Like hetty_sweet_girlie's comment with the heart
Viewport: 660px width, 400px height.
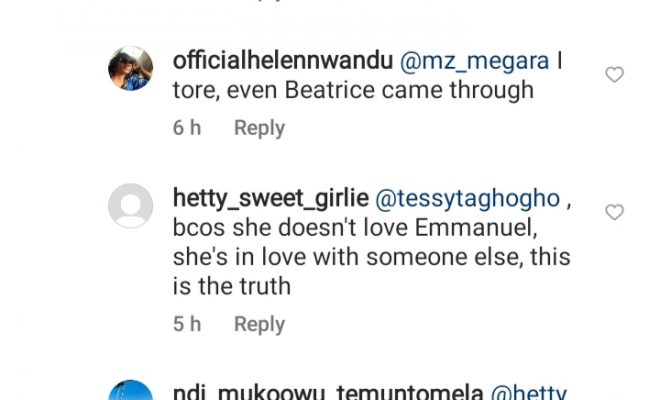[x=614, y=212]
